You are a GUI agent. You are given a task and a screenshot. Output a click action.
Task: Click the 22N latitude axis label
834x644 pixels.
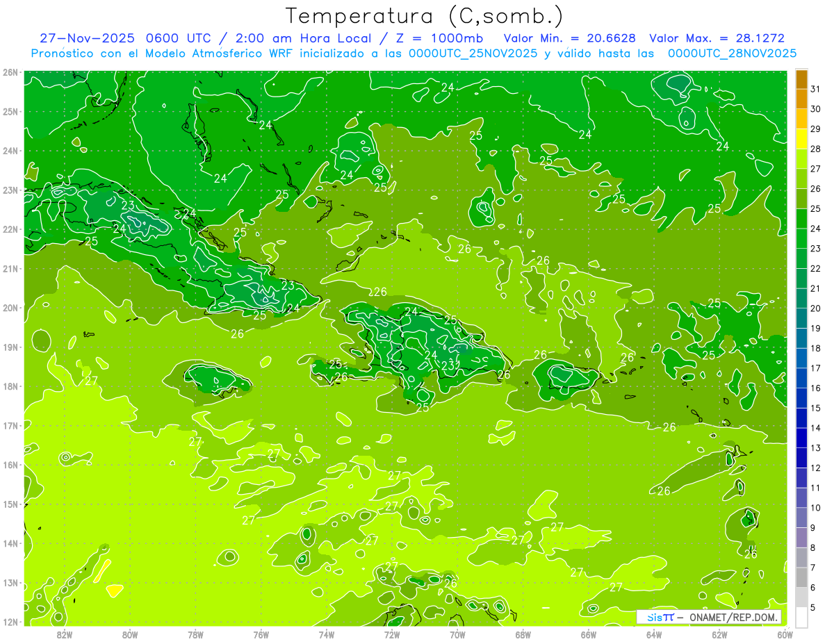(x=10, y=229)
